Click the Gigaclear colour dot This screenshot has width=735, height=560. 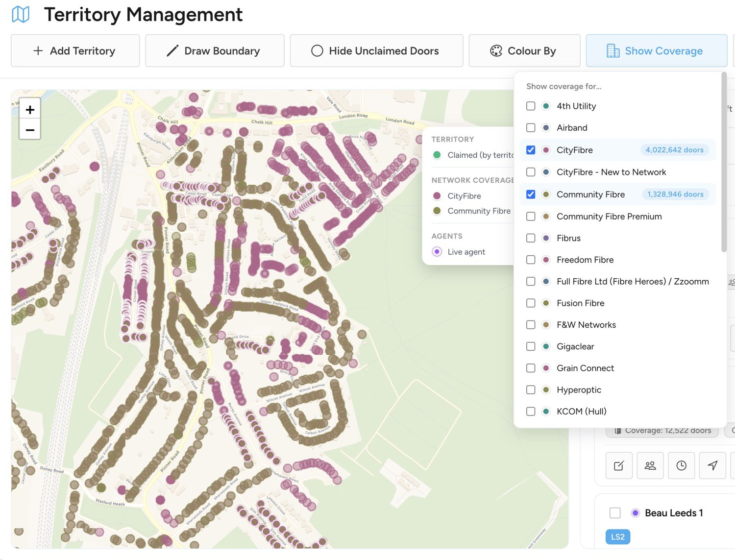[546, 346]
